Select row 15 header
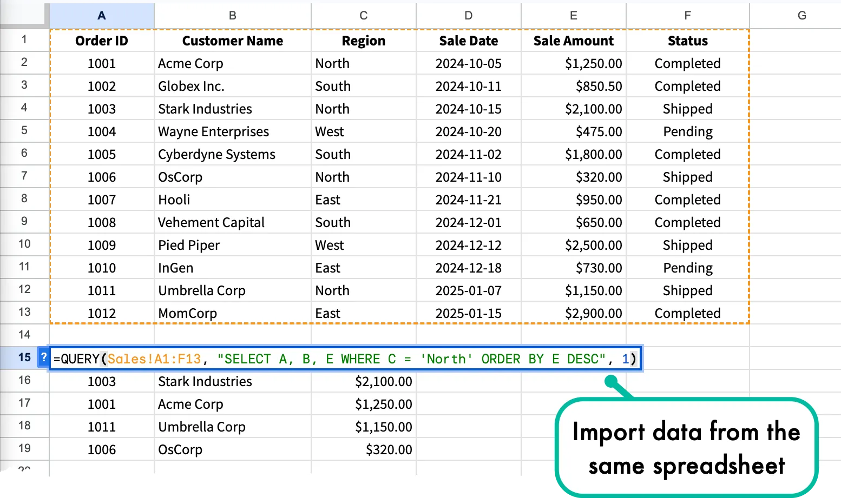 pyautogui.click(x=24, y=357)
